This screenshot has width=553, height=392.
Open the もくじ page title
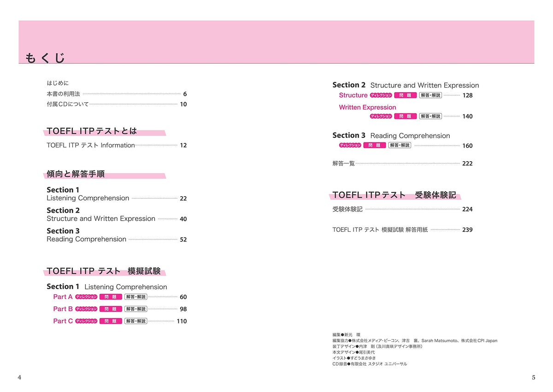45,58
